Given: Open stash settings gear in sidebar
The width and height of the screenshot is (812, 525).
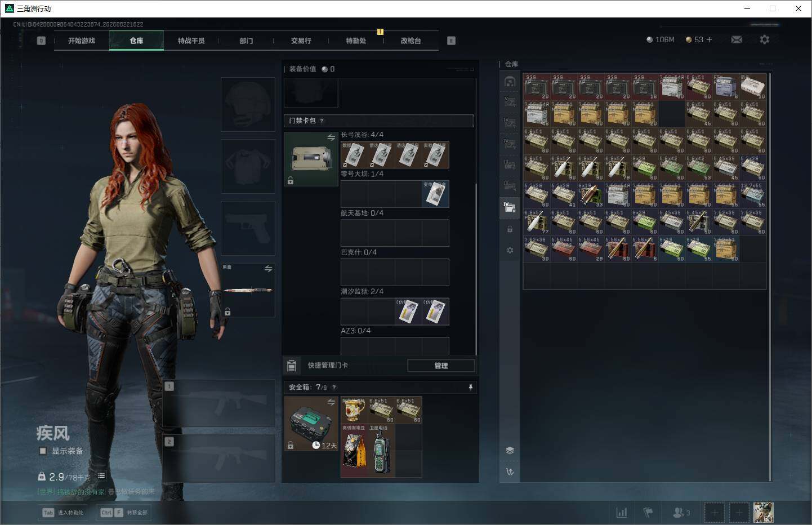Looking at the screenshot, I should [x=510, y=250].
